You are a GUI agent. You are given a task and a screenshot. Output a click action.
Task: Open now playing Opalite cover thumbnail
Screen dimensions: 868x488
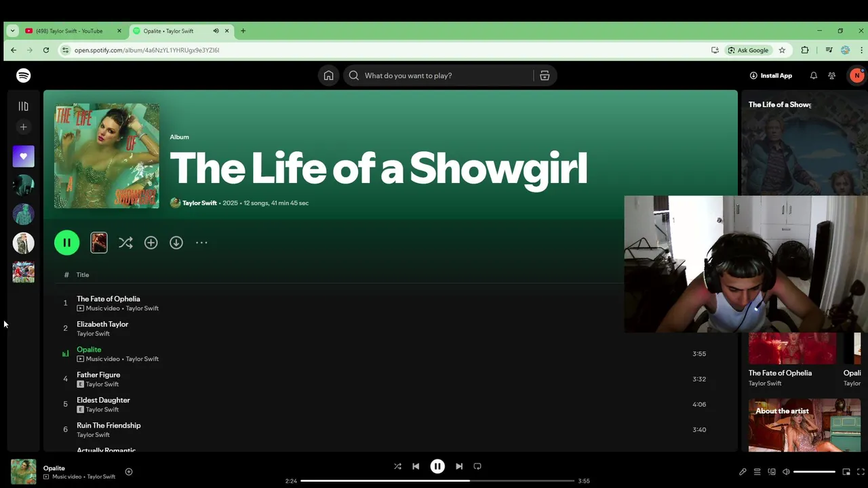click(24, 472)
